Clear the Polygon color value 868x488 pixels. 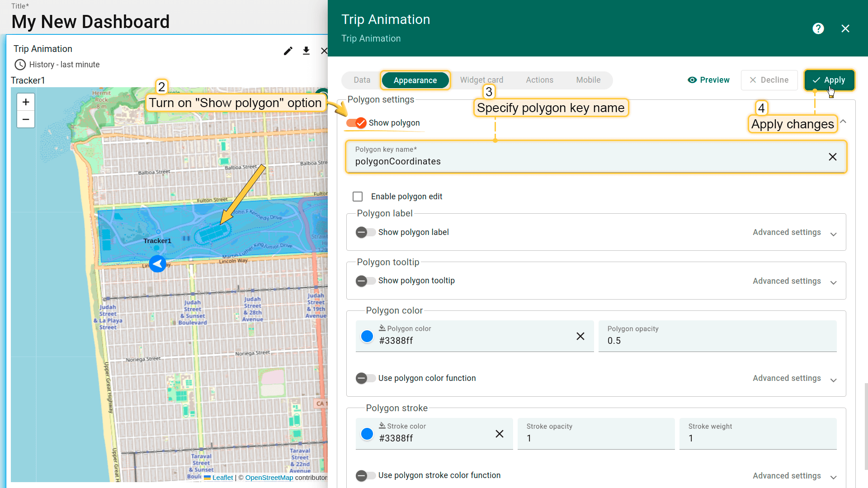coord(580,336)
